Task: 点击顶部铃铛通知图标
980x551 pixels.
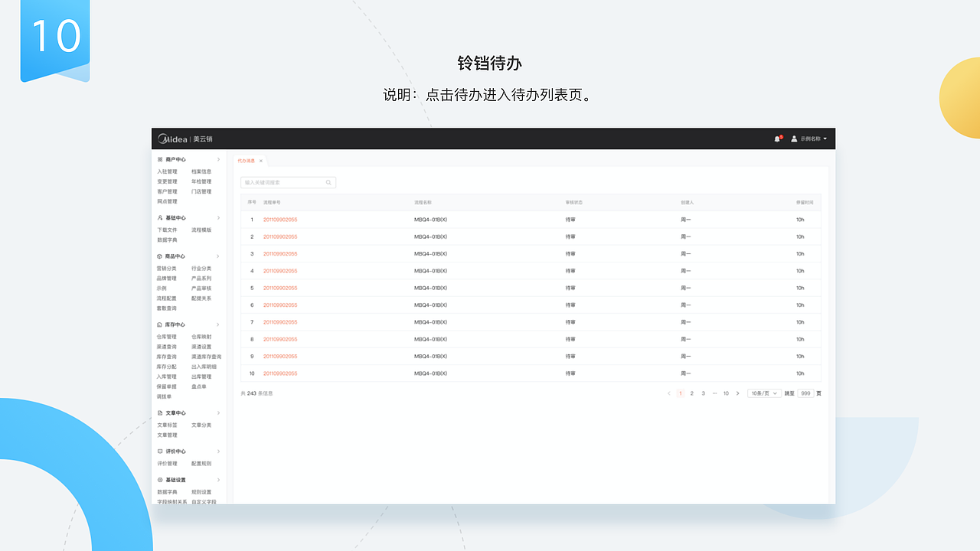Action: (776, 139)
